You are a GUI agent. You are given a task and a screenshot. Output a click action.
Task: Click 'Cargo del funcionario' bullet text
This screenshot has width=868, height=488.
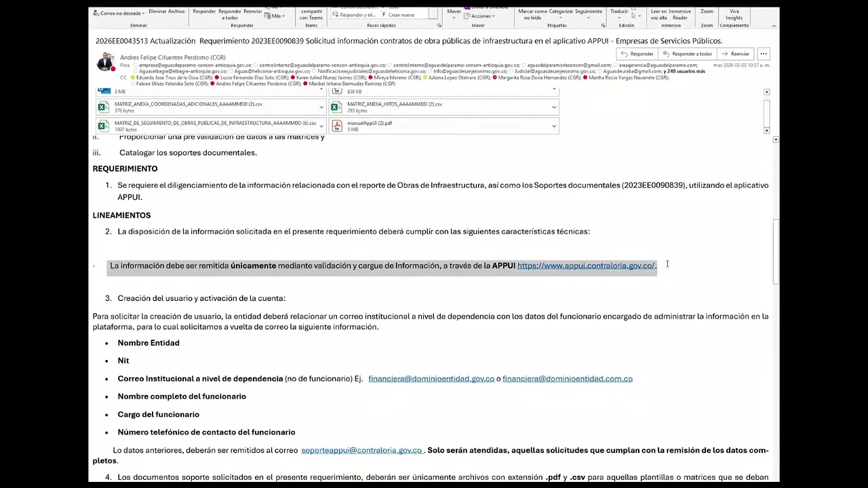point(159,415)
